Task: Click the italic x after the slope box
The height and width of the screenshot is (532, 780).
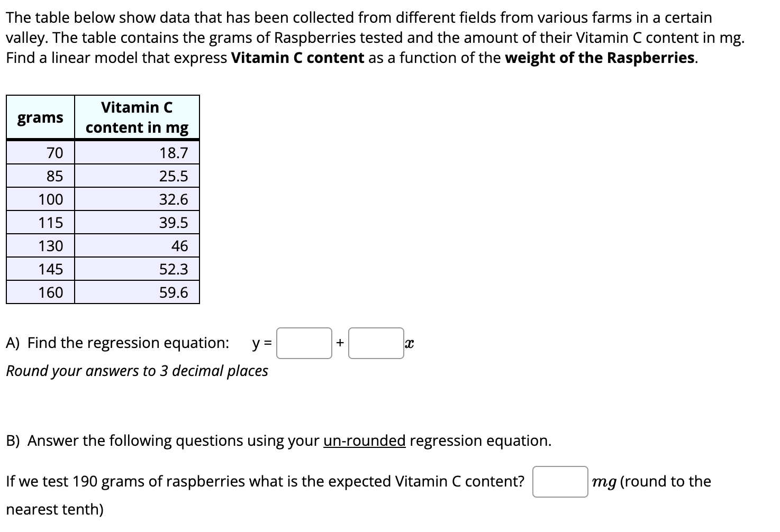Action: [409, 344]
